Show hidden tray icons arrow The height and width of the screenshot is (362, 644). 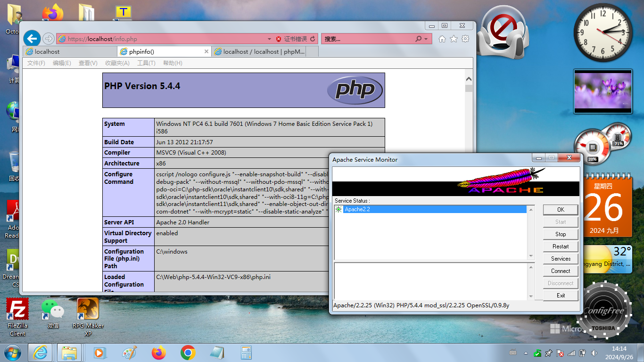pos(526,353)
